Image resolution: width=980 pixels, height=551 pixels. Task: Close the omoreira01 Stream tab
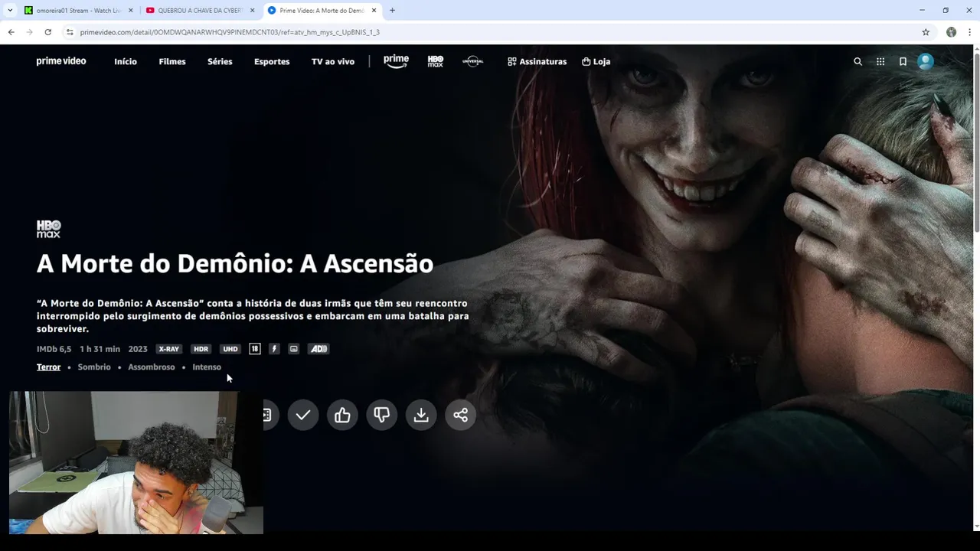tap(131, 11)
